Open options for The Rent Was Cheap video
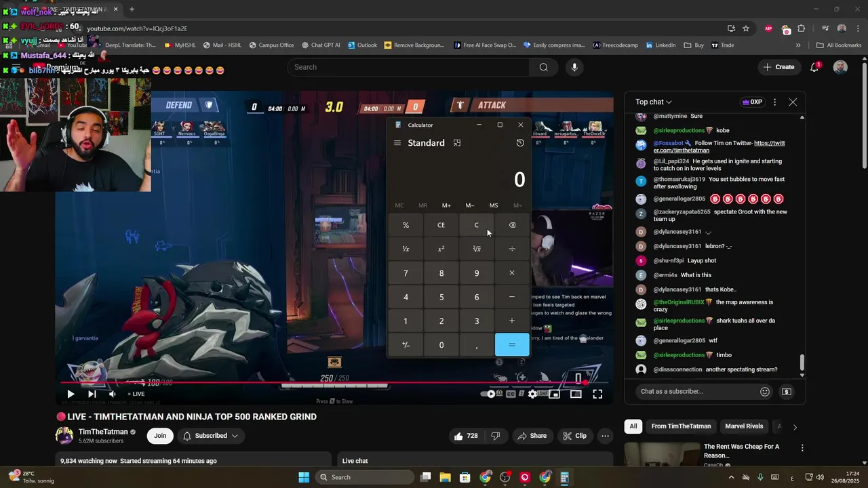The height and width of the screenshot is (488, 868). tap(802, 448)
